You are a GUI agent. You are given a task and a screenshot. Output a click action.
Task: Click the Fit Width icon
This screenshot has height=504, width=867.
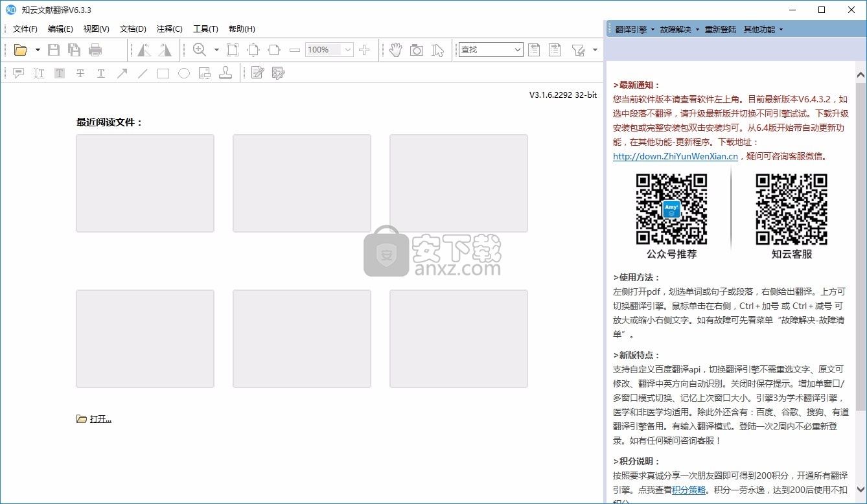pos(274,50)
